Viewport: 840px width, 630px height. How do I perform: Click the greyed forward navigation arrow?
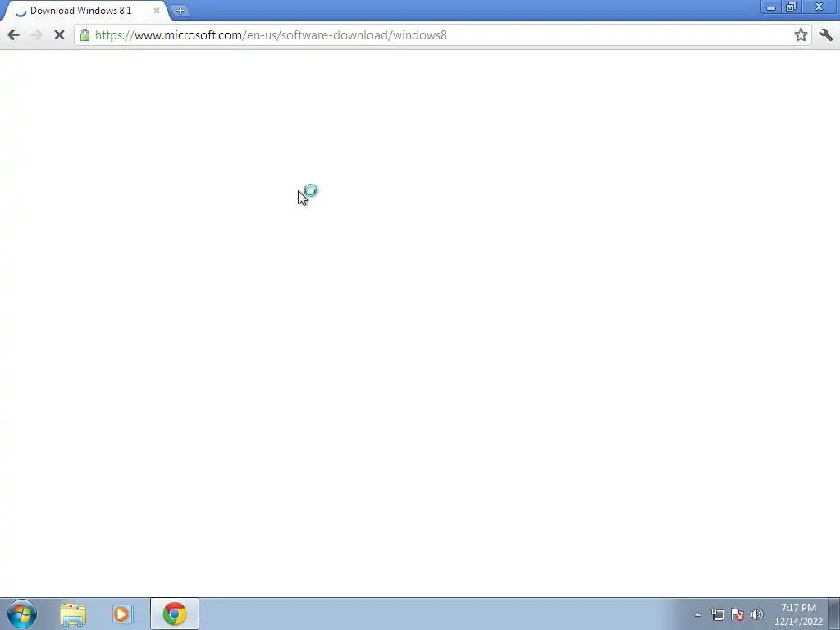[x=36, y=35]
